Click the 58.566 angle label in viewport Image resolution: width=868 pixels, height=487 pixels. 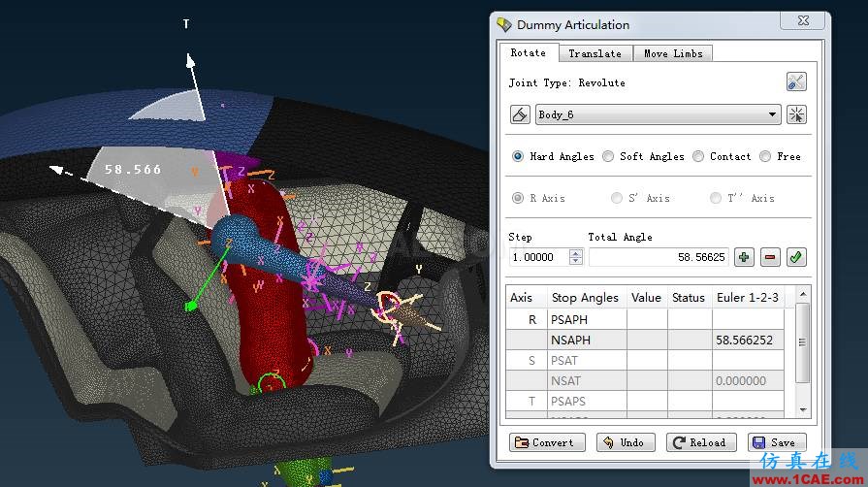[133, 170]
